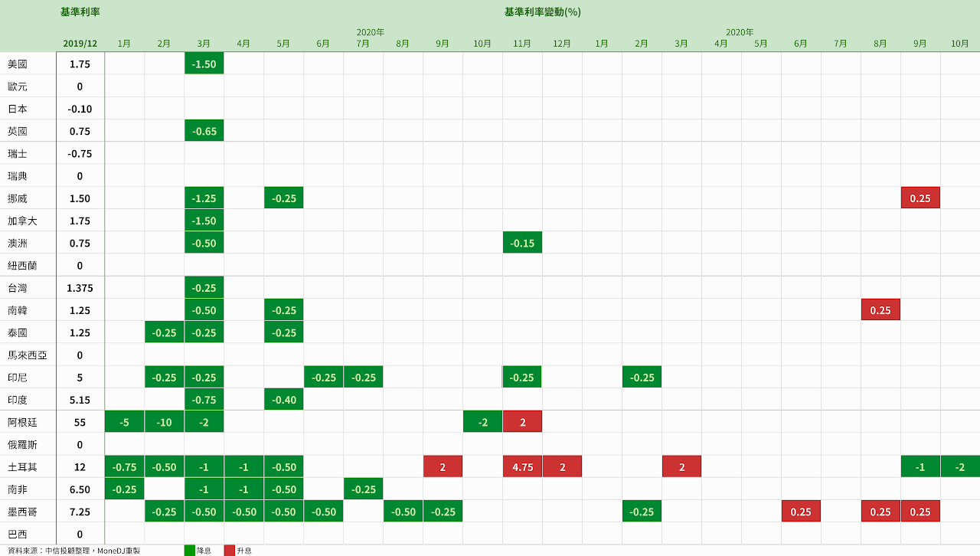The image size is (980, 556).
Task: Select the -0.75 cell in 印度 row
Action: (204, 400)
